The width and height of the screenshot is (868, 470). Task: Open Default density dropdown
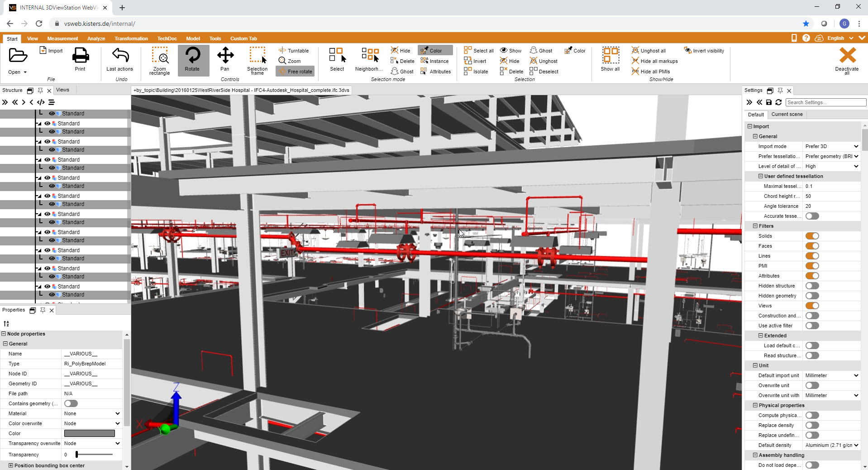click(x=832, y=445)
